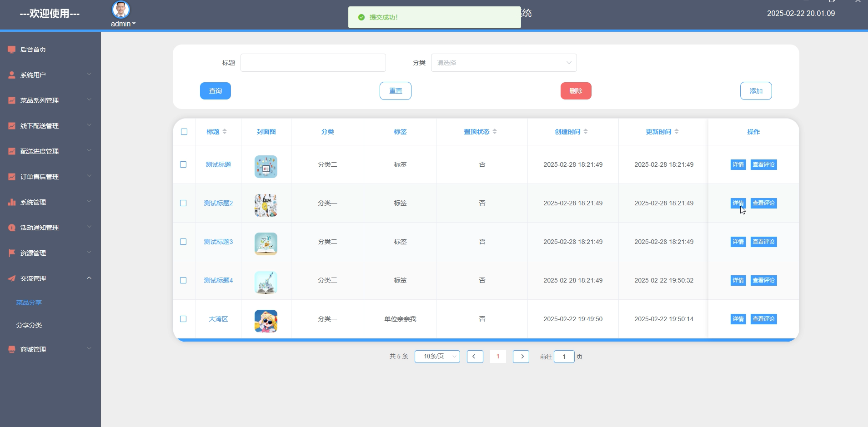
Task: Click 单位亲亲我 tag cell
Action: [400, 319]
